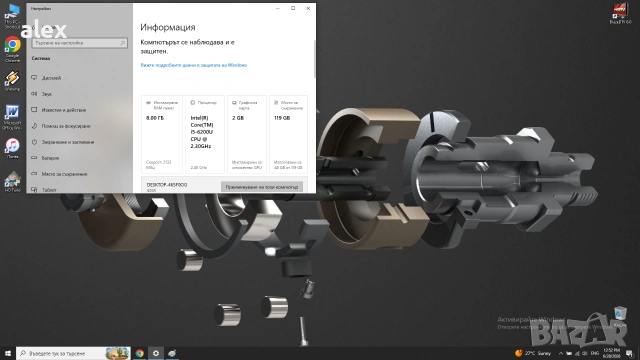Click the installed RAM card showing 8.00 GB

tap(162, 134)
